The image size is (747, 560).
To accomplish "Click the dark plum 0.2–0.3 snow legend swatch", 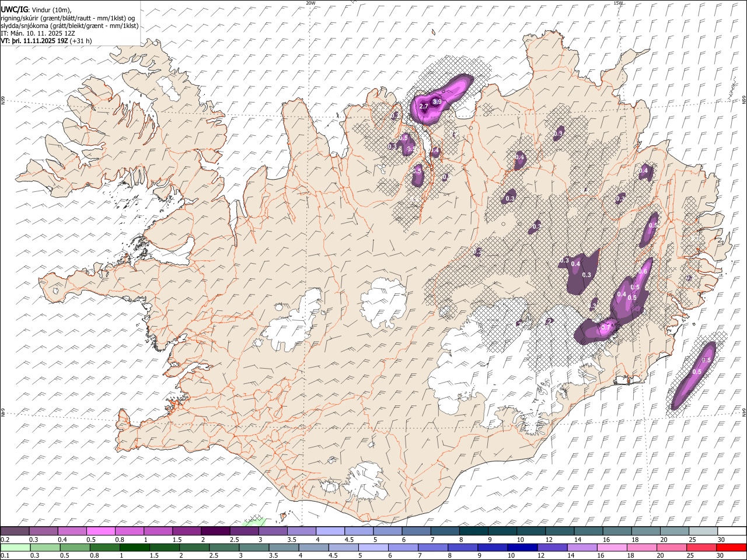I will 15,531.
